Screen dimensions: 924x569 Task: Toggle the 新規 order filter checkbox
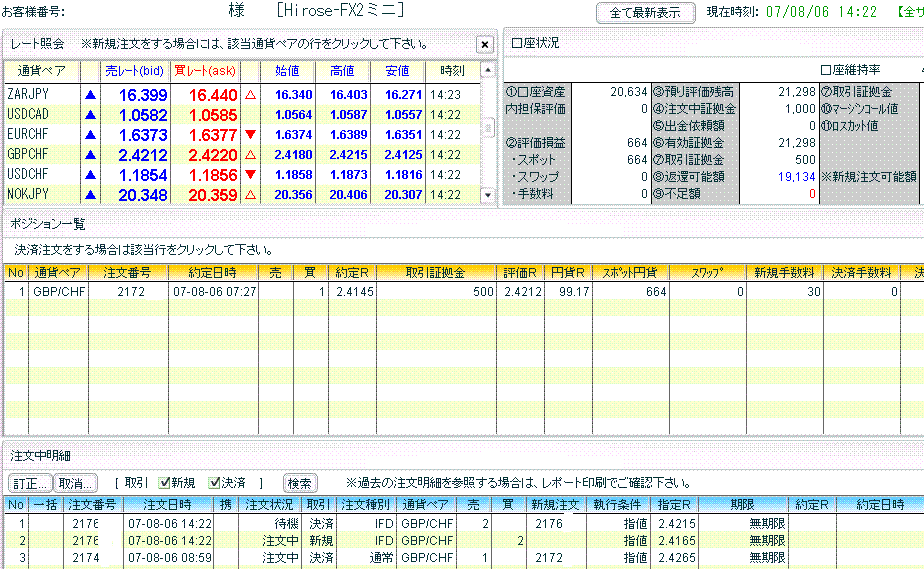pyautogui.click(x=164, y=483)
